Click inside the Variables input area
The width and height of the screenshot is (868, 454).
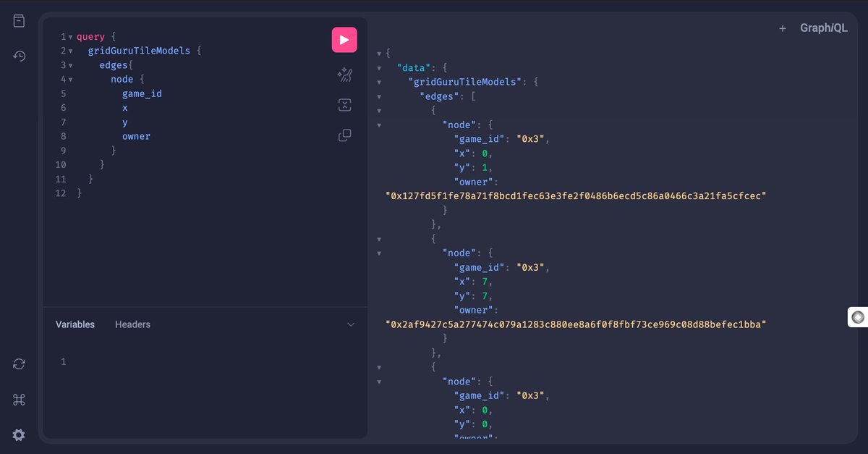click(x=181, y=361)
